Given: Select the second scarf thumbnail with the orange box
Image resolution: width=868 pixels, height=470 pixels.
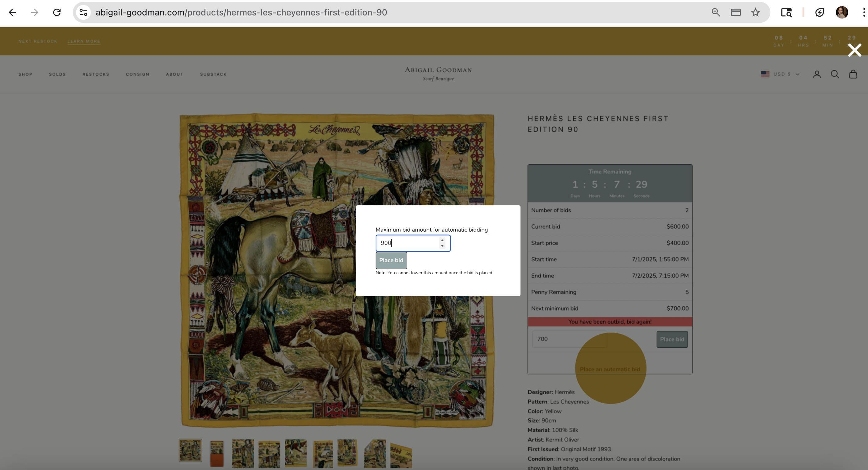Looking at the screenshot, I should [x=217, y=453].
